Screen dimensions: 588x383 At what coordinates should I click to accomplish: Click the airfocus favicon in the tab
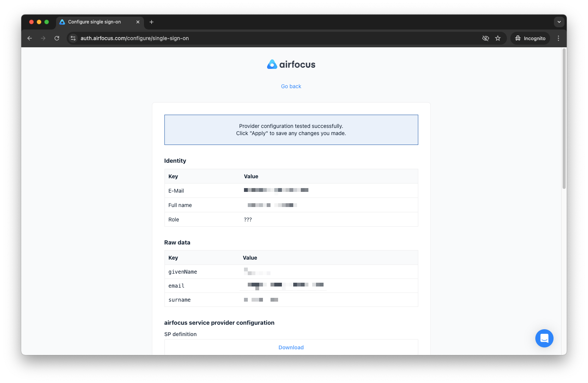click(62, 22)
